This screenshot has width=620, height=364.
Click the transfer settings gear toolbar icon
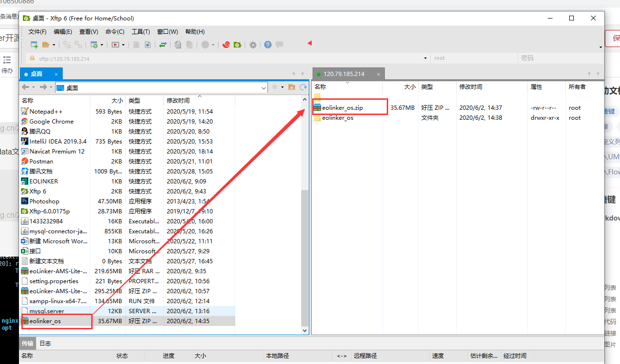click(94, 45)
